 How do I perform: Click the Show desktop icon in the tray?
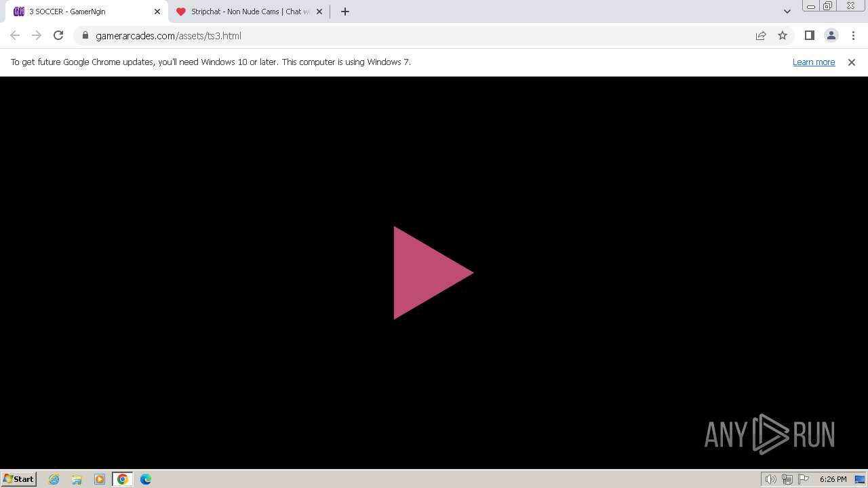[x=860, y=479]
